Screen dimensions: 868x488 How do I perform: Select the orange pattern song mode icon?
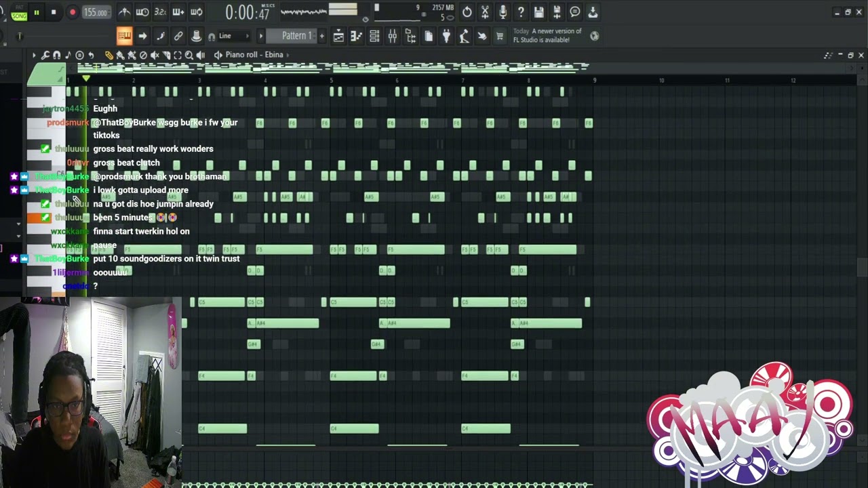pyautogui.click(x=124, y=36)
